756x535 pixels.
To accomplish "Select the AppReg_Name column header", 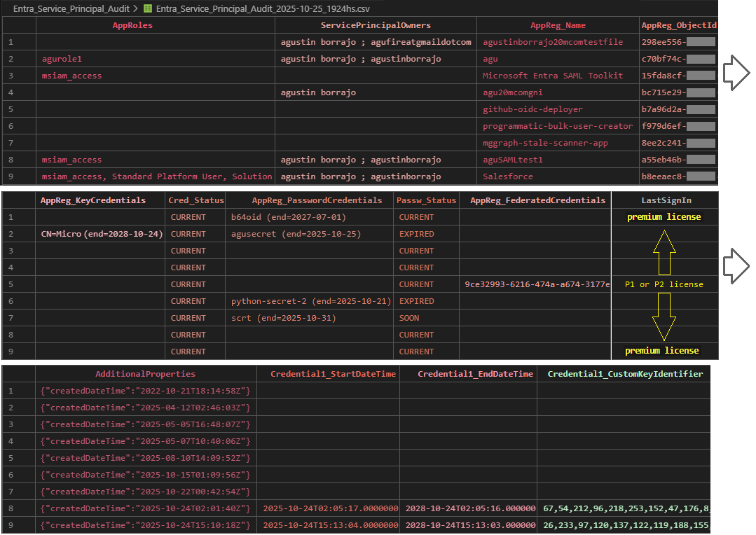I will (x=558, y=25).
